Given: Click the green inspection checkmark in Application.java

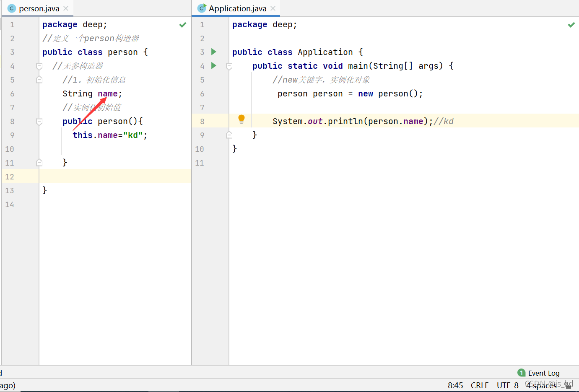Looking at the screenshot, I should pos(571,25).
